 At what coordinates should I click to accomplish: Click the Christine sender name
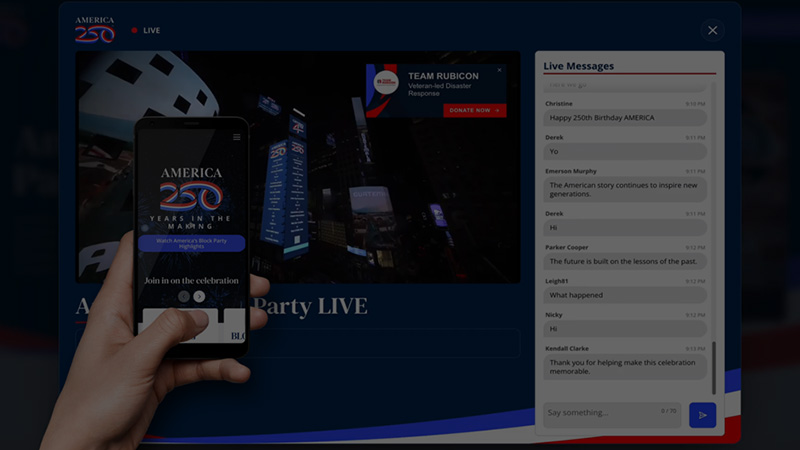(559, 104)
